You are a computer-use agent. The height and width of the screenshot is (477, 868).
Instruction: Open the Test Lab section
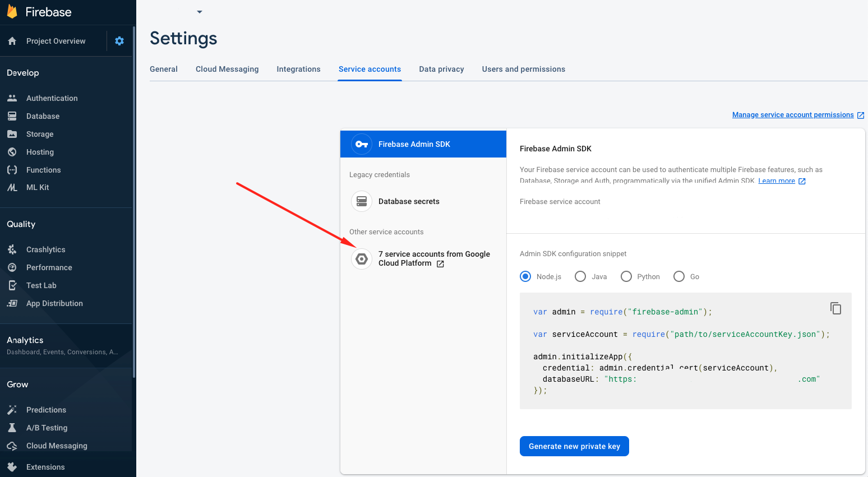pos(40,285)
